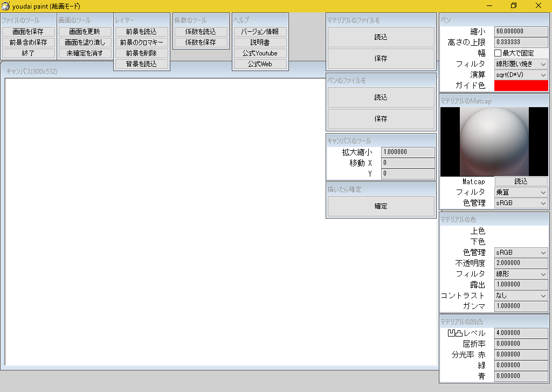Click the 画面を塗り潰し button

pyautogui.click(x=85, y=43)
